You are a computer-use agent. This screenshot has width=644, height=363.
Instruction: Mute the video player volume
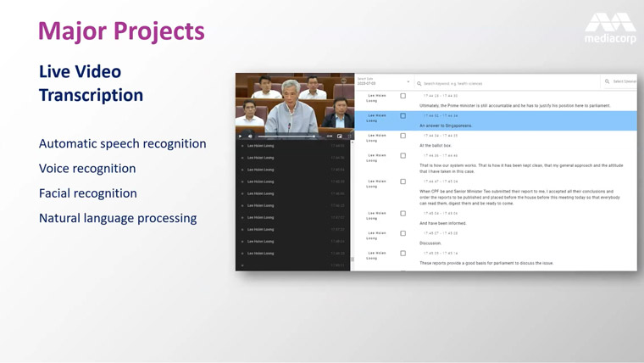(250, 136)
